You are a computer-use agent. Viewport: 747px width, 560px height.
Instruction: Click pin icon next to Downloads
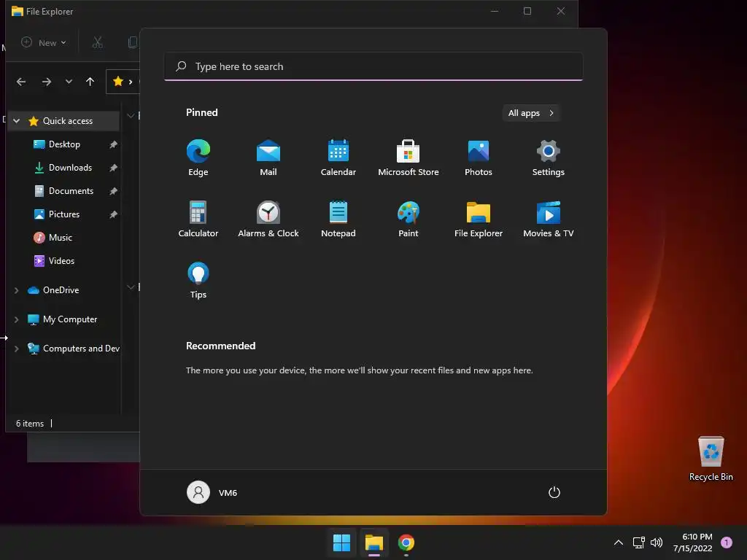113,168
